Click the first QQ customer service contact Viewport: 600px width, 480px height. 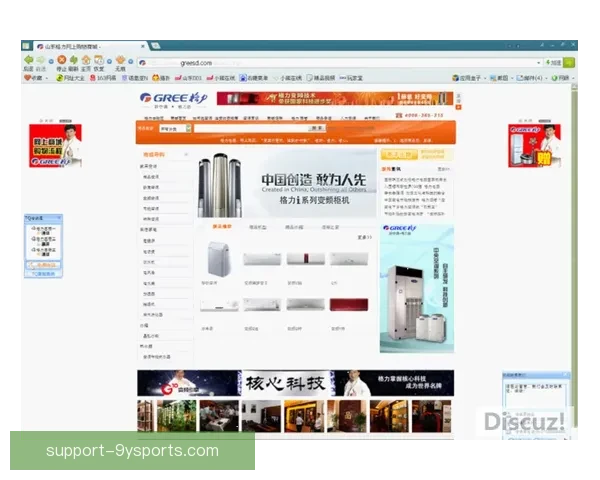coord(44,230)
